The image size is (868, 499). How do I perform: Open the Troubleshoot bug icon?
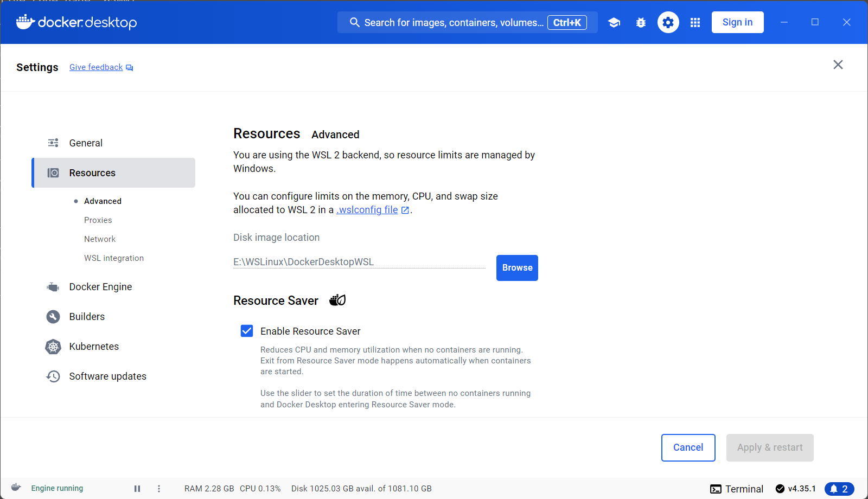(641, 23)
